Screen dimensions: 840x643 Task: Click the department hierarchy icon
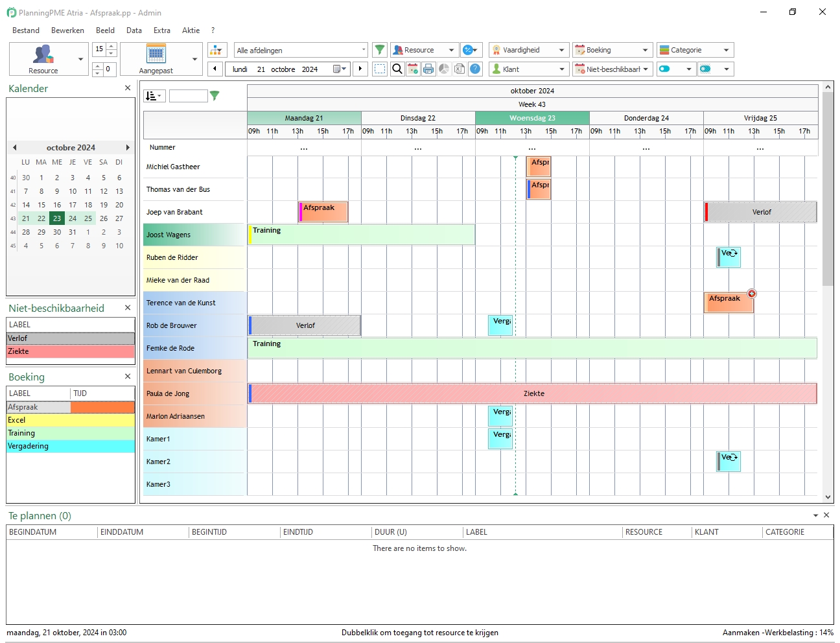tap(216, 50)
